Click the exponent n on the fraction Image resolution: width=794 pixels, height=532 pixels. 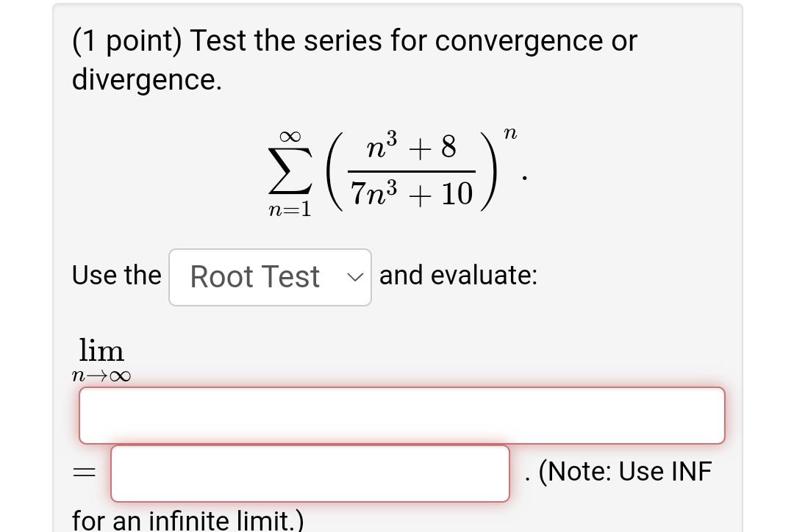[509, 134]
